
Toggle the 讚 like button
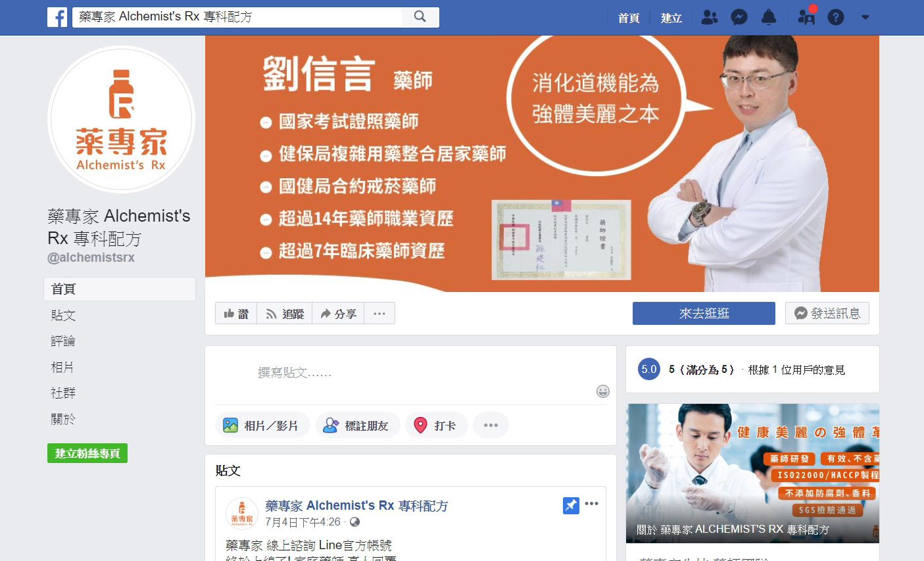[236, 314]
